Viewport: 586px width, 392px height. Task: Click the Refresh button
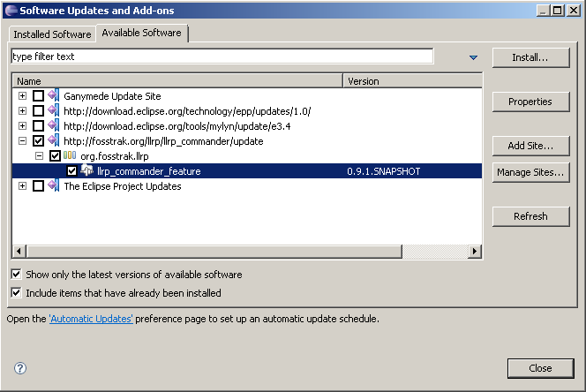[x=530, y=216]
